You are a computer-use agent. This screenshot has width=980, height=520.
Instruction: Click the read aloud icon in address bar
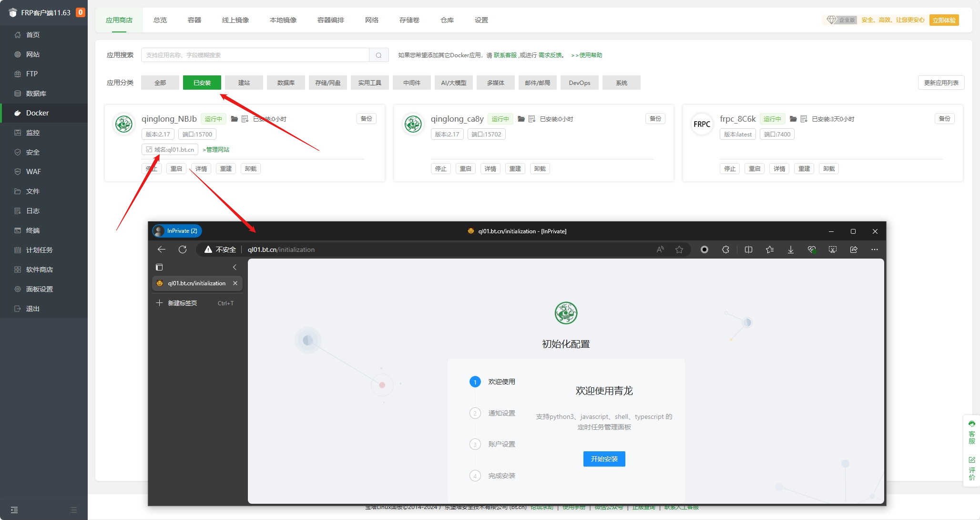[660, 250]
